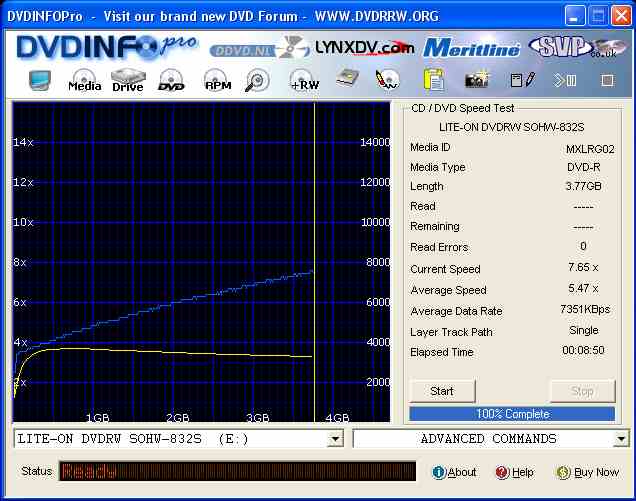Minimize the DVDINFOPro window
This screenshot has width=636, height=501.
click(574, 16)
